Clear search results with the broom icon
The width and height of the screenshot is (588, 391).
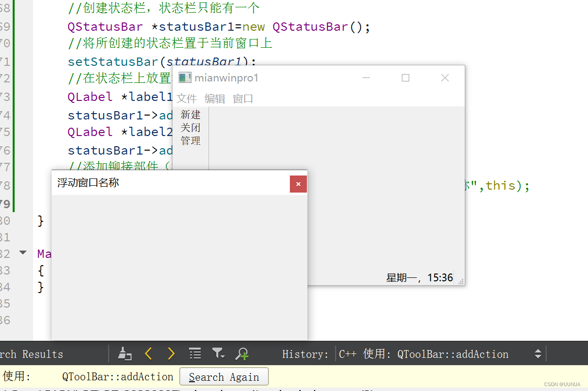(x=124, y=354)
